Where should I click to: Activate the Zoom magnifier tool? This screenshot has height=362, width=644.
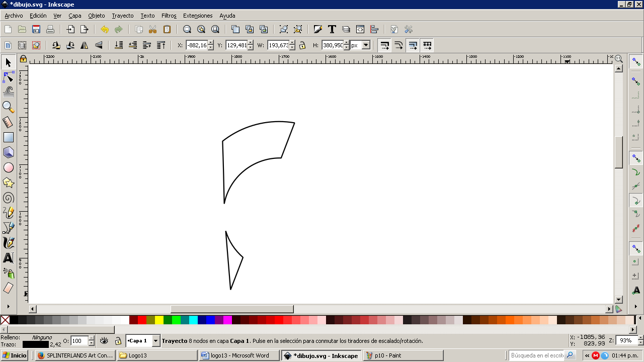click(x=9, y=107)
